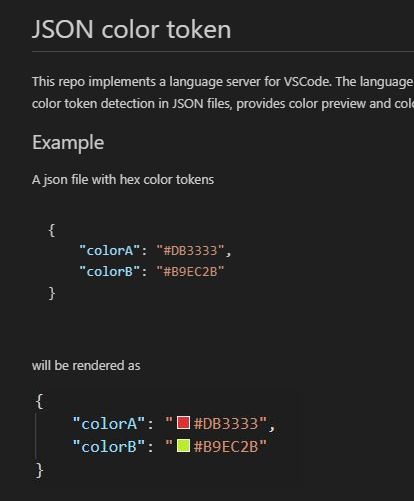
Task: Click "will be rendered as" text
Action: pyautogui.click(x=86, y=366)
